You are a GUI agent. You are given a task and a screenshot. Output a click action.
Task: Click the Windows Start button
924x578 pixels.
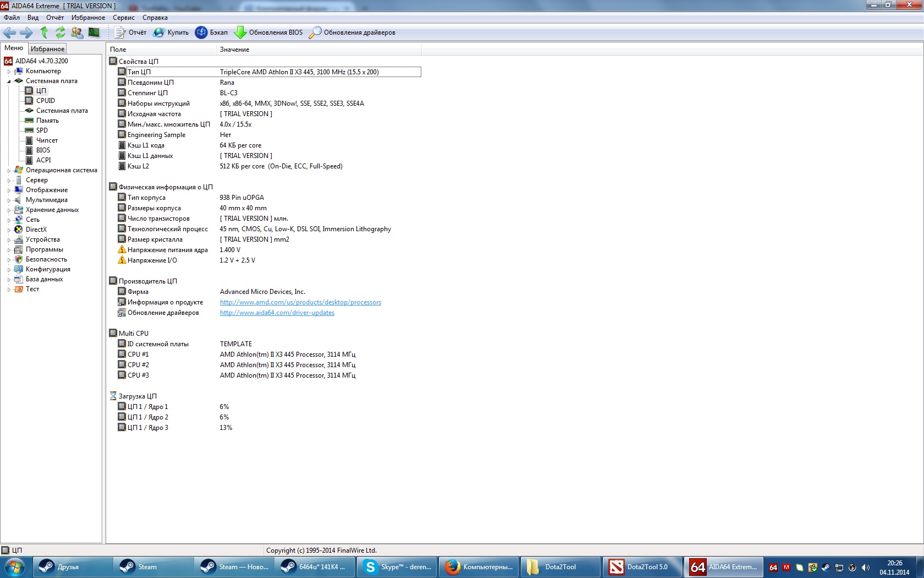coord(15,567)
